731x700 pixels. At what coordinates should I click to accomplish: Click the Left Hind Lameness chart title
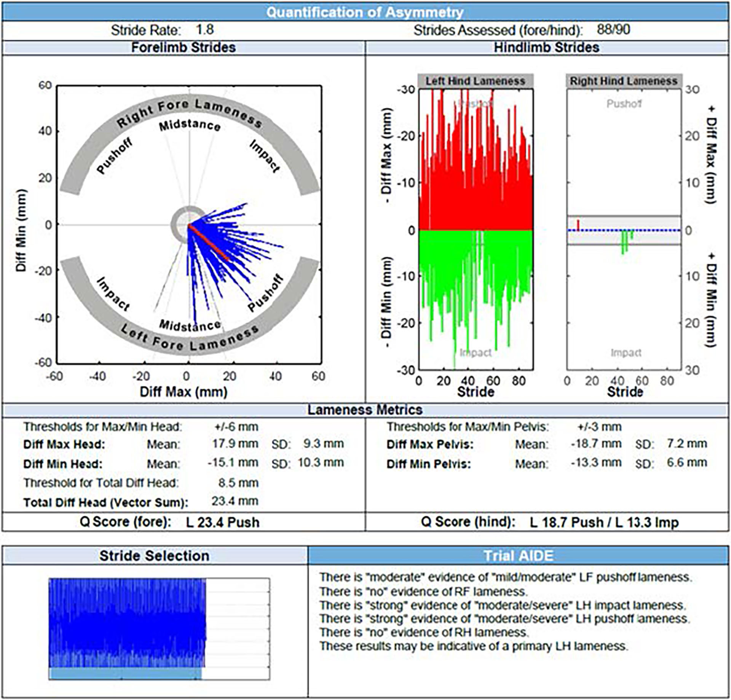[x=475, y=81]
